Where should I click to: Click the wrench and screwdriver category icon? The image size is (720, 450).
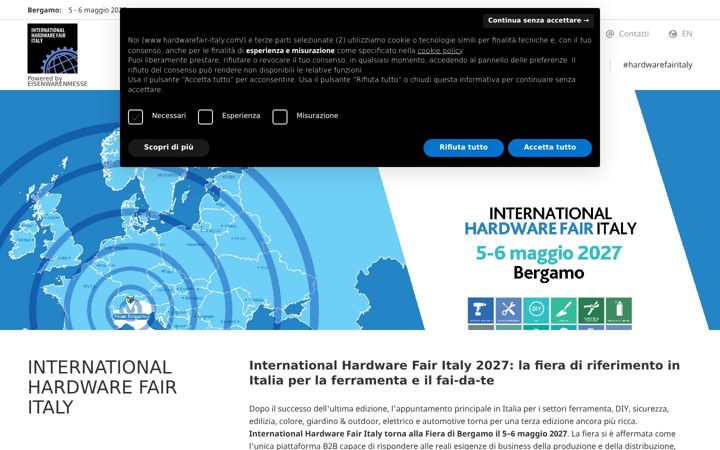point(508,310)
